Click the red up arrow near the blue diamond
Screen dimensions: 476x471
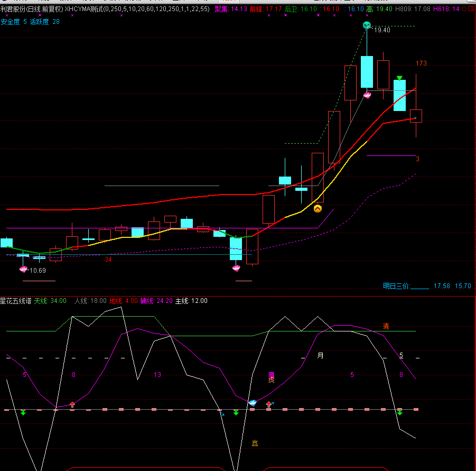(x=269, y=404)
